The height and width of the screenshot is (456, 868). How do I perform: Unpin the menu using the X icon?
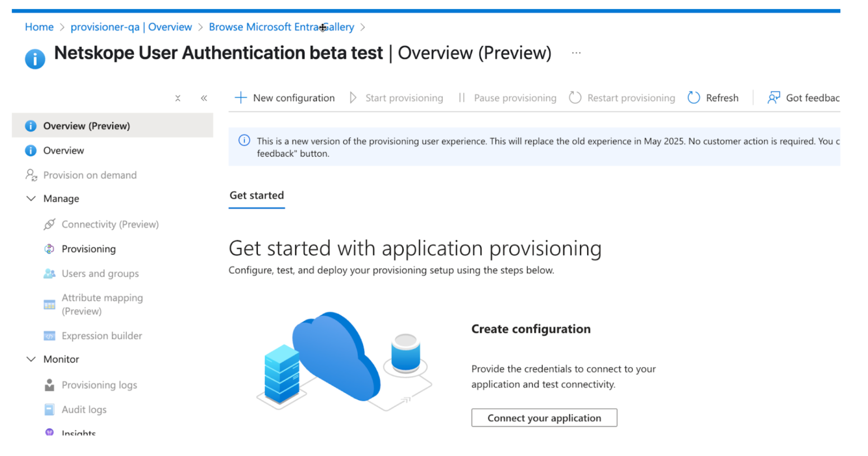(x=178, y=98)
